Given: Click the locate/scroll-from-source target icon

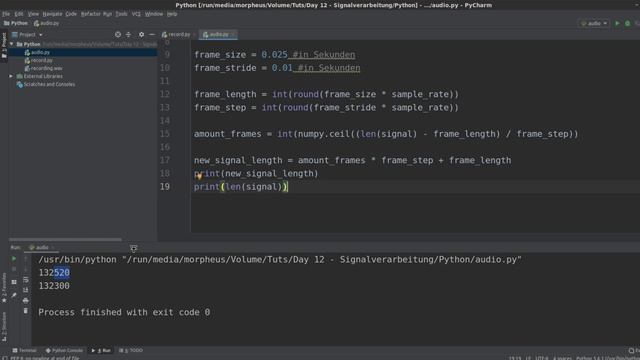Looking at the screenshot, I should (x=118, y=35).
